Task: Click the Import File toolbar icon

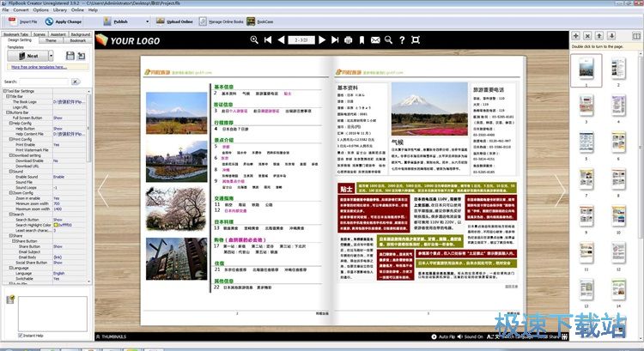Action: [x=13, y=21]
